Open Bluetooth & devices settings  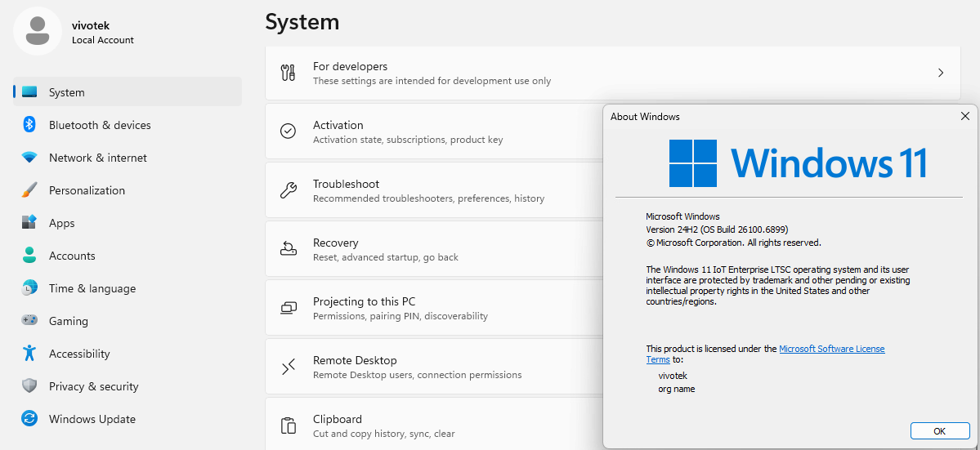click(x=128, y=125)
